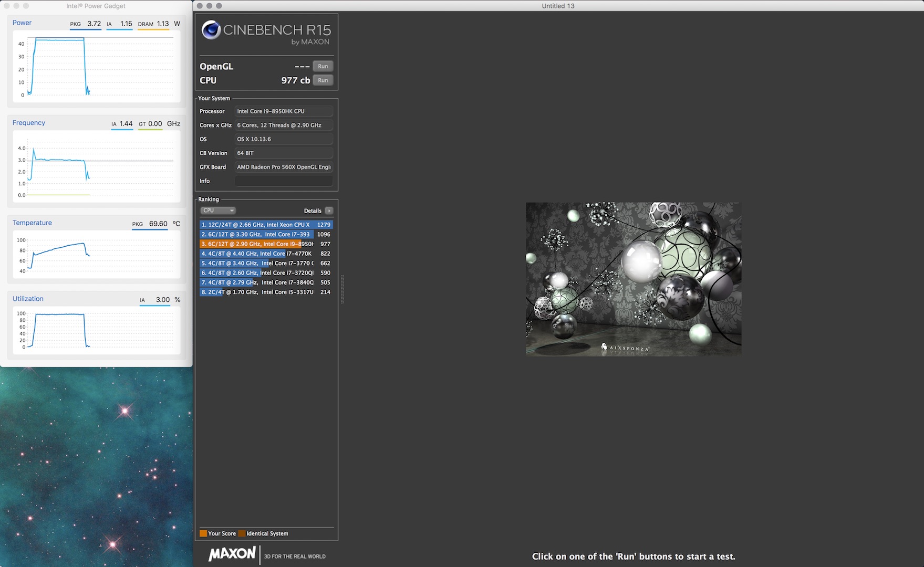Select ranking row Intel Core i7-3720QI 590

pyautogui.click(x=266, y=273)
